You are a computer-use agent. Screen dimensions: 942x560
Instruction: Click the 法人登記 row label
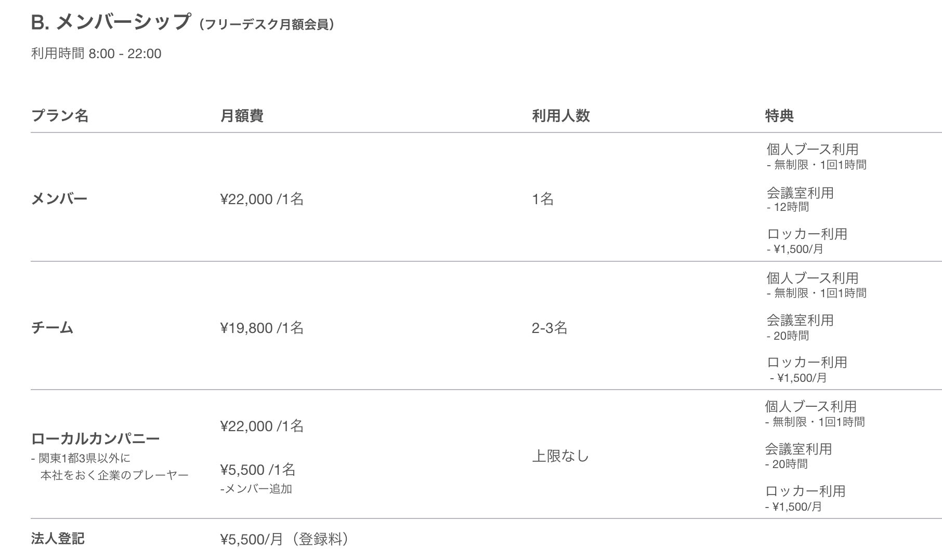(x=58, y=539)
